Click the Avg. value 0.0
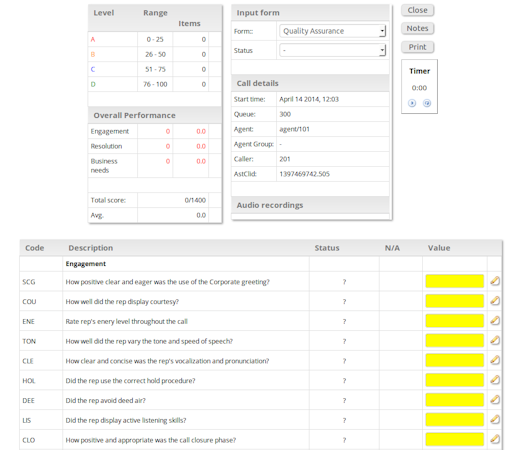Image resolution: width=518 pixels, height=450 pixels. point(201,215)
